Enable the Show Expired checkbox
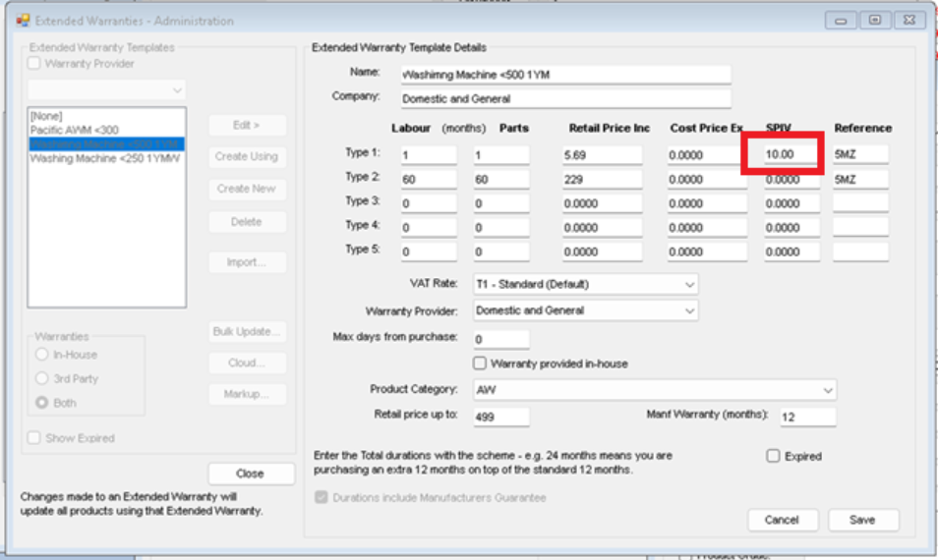Screen dimensions: 938x560 (x=34, y=438)
